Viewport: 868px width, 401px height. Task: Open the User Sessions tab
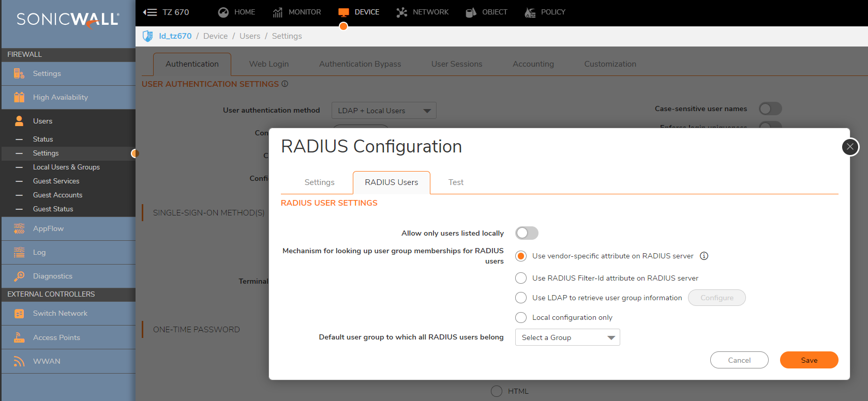457,64
